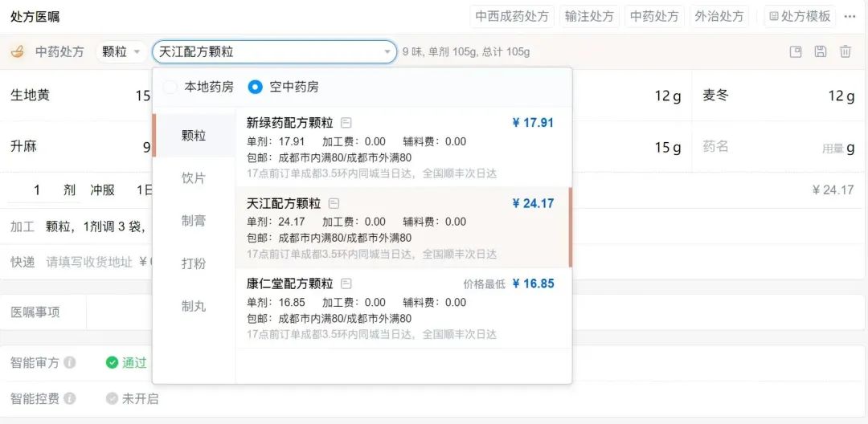Click the 未开启 cost control status
This screenshot has width=868, height=424.
[140, 398]
